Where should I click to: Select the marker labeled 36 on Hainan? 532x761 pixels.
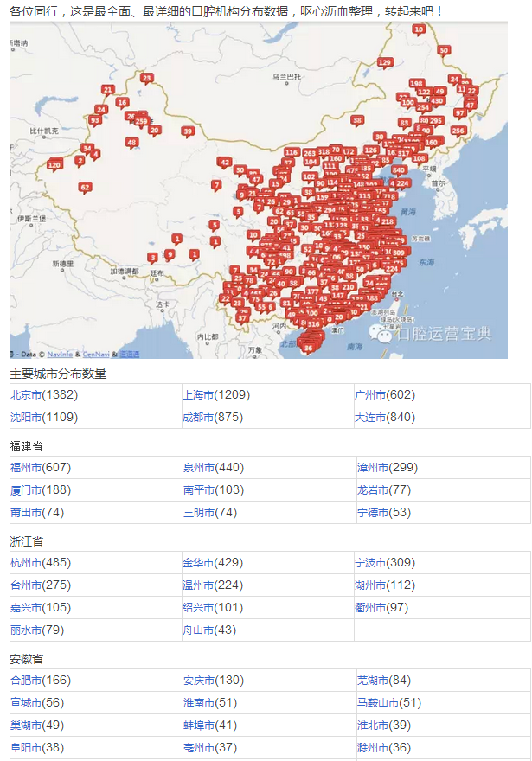point(309,347)
